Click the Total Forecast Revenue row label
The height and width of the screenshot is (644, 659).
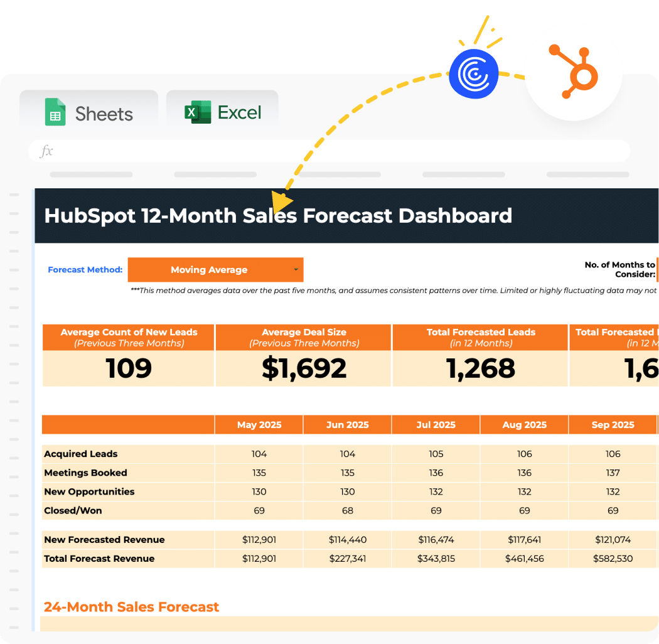(x=99, y=559)
